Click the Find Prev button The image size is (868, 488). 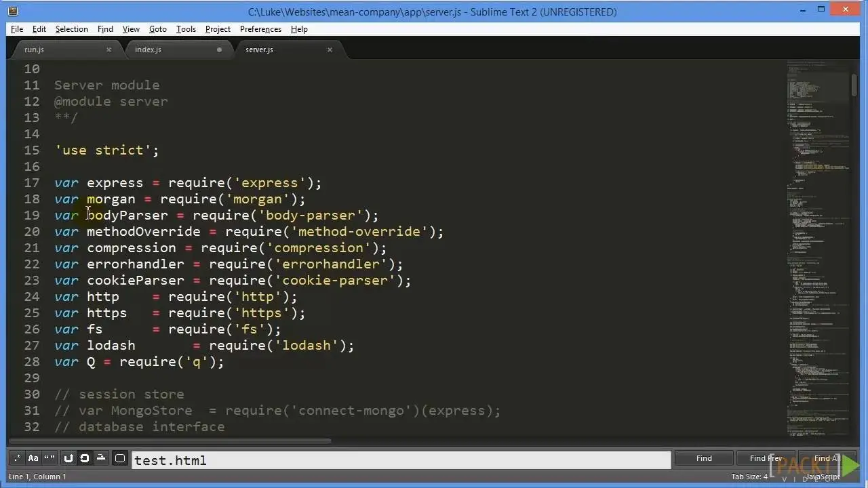pyautogui.click(x=766, y=458)
